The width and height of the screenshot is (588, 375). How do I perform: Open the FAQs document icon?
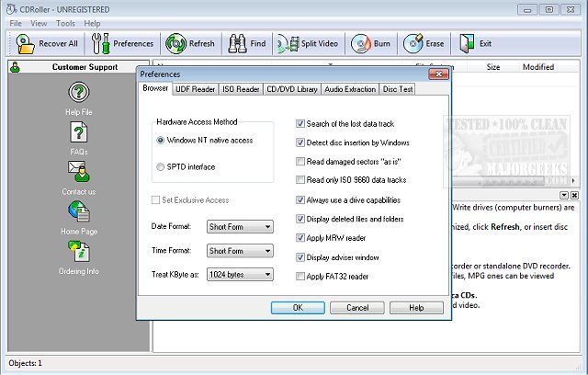pos(79,132)
